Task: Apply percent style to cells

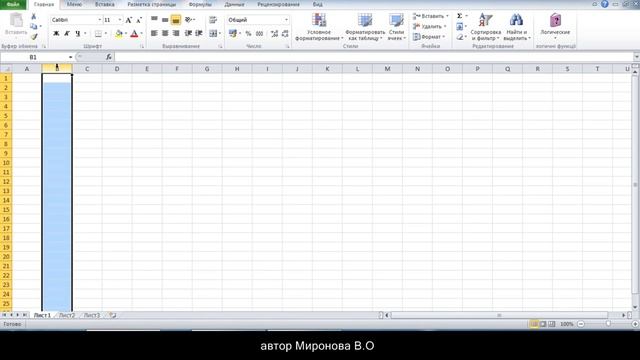Action: click(x=248, y=33)
